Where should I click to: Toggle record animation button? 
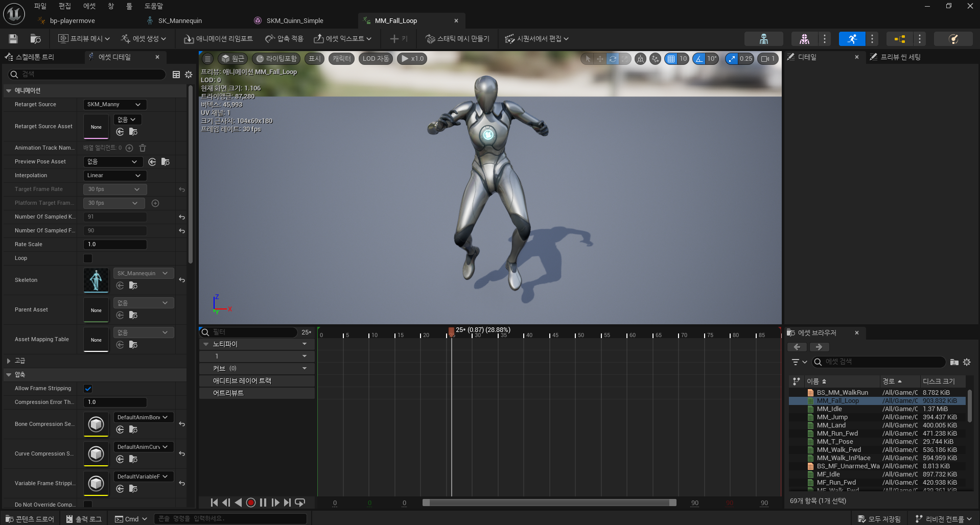click(251, 503)
